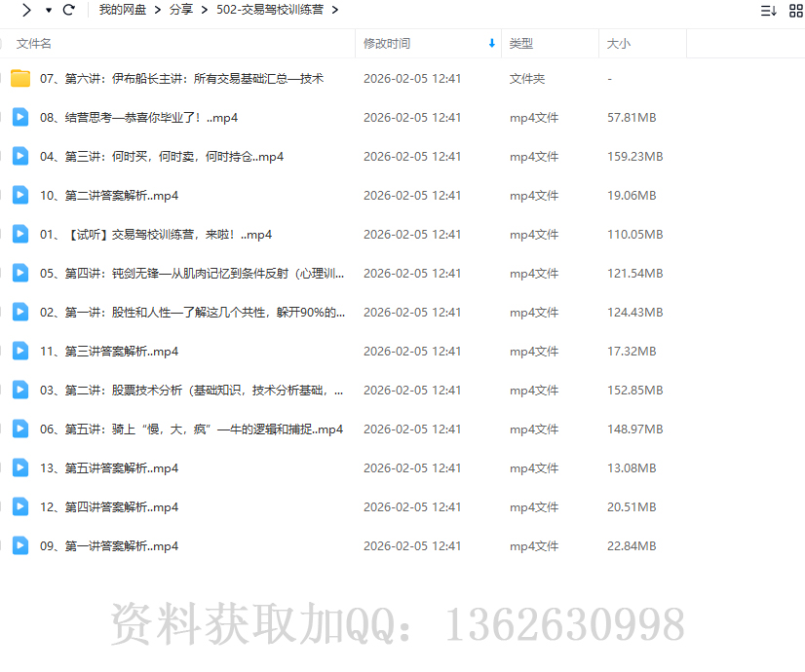This screenshot has height=672, width=805.
Task: Sort files by 修改时间 column
Action: point(387,44)
